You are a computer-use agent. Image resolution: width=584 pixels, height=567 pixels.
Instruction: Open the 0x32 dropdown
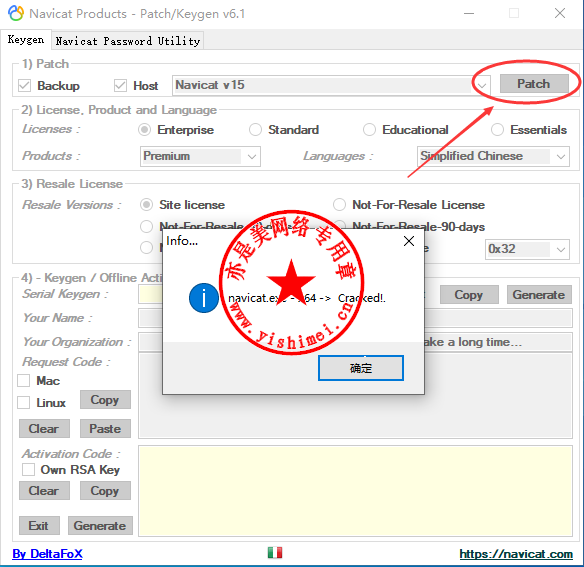527,249
